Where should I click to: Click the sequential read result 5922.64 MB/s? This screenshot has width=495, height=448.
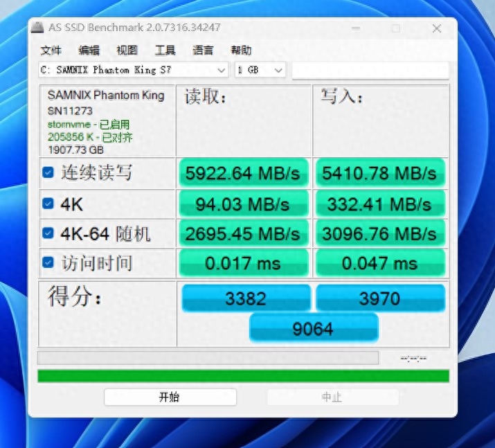coord(244,173)
